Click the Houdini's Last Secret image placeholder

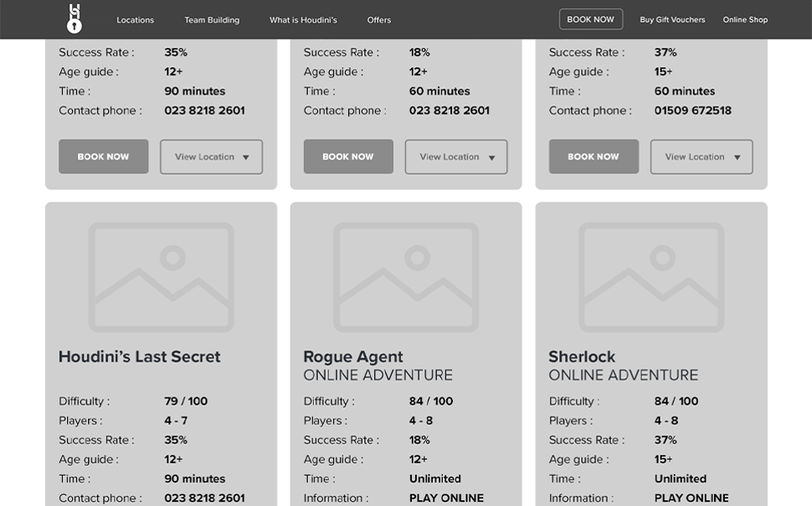point(161,276)
